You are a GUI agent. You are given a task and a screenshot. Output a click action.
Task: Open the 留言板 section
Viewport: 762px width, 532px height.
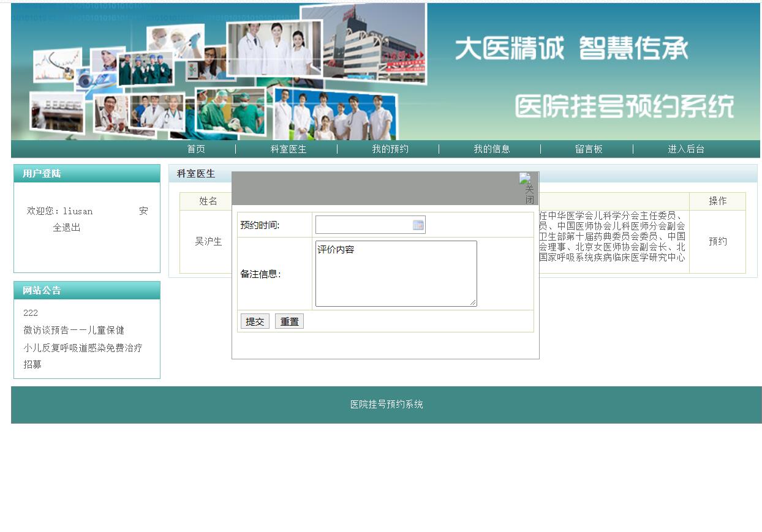589,148
